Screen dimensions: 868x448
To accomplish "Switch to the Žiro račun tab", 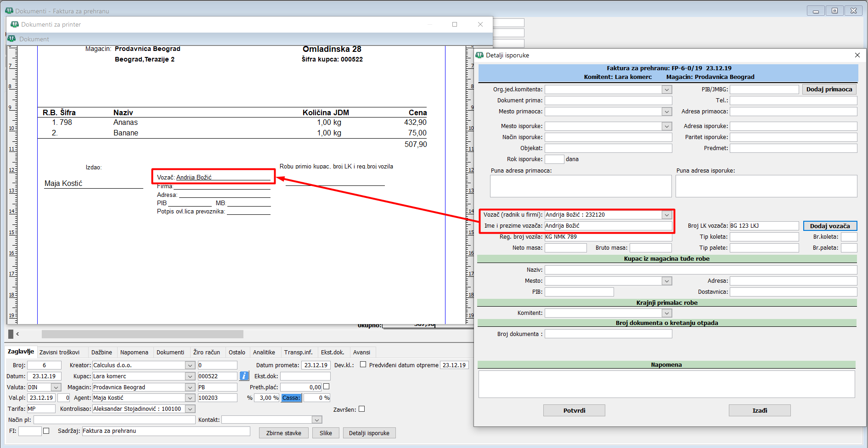I will 206,353.
